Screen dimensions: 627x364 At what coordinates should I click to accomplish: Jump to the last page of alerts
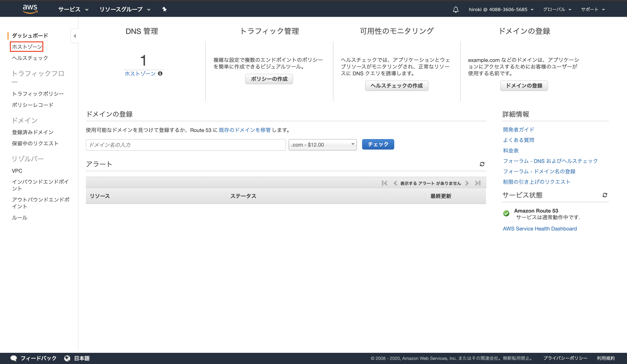coord(477,183)
